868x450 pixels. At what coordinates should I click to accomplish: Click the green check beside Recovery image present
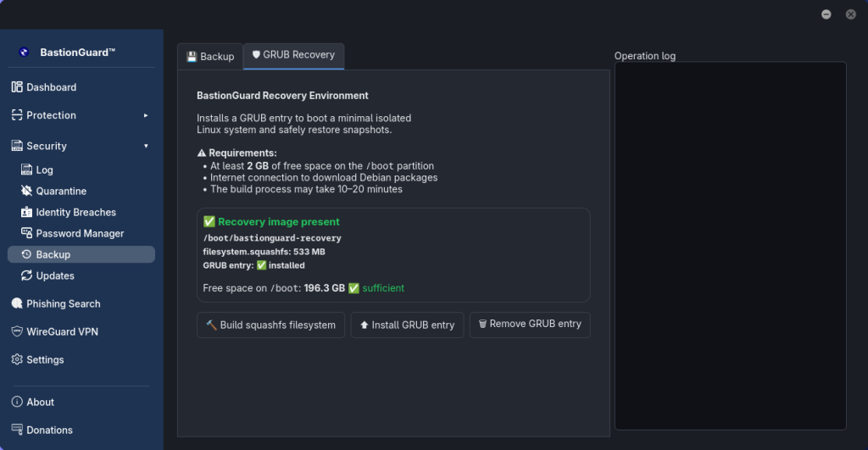(209, 221)
